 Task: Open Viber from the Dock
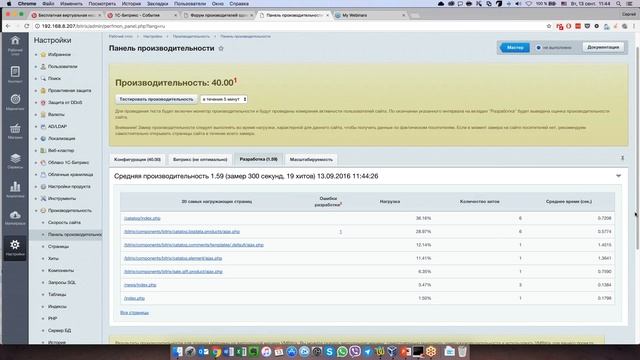(x=355, y=351)
